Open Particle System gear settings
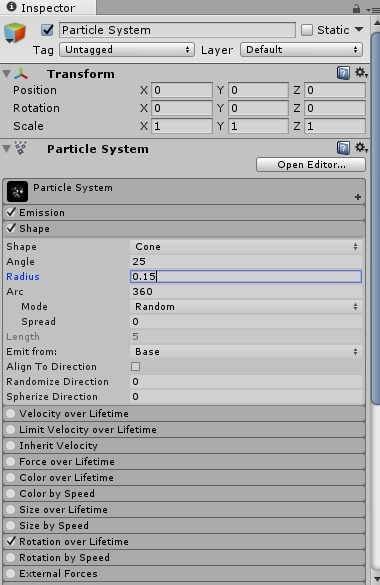Viewport: 380px width, 585px height. pos(361,147)
